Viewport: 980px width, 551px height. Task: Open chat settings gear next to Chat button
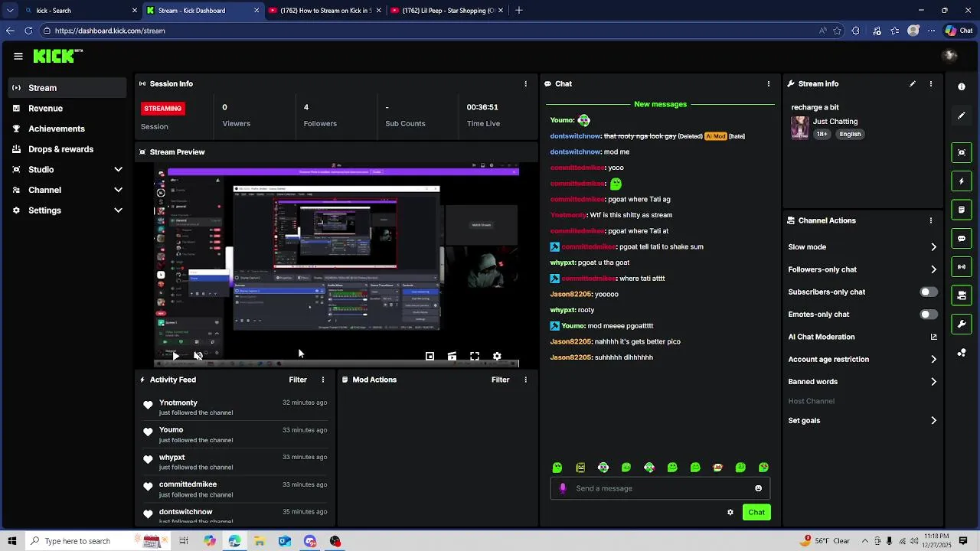[730, 513]
